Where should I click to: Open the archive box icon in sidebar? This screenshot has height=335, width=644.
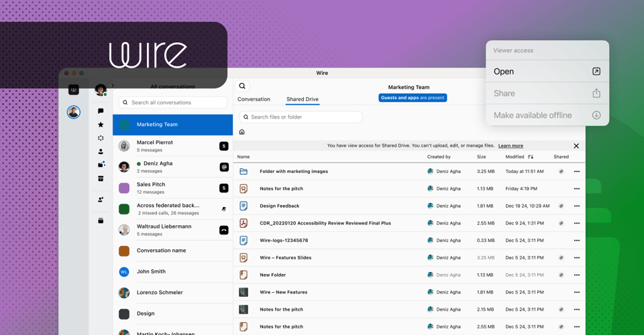click(x=101, y=178)
